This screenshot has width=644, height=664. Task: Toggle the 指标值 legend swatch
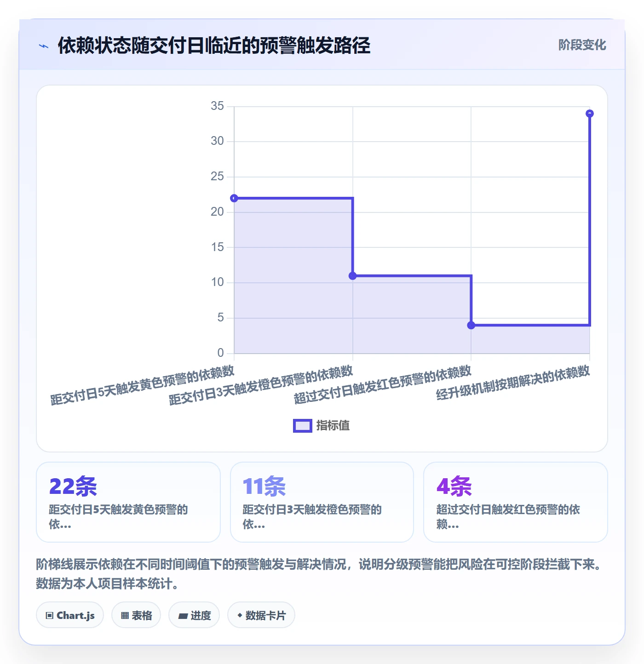[303, 426]
